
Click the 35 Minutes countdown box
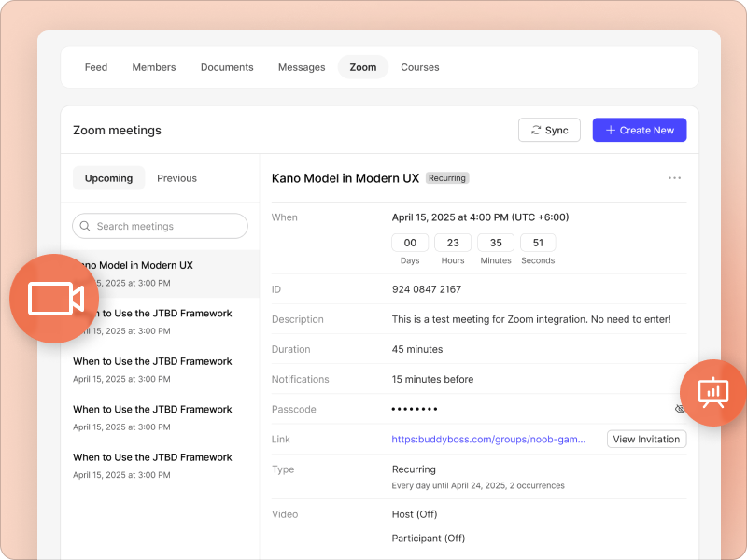pos(496,243)
